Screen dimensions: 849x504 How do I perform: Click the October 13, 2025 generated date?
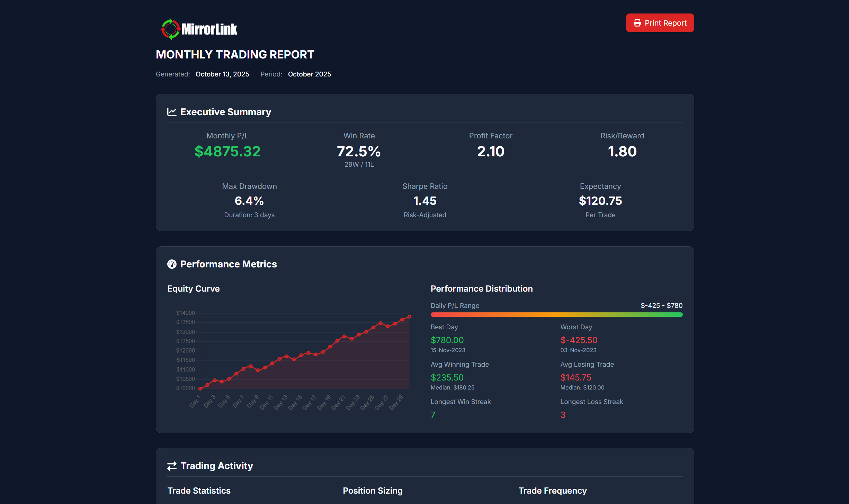[x=222, y=74]
